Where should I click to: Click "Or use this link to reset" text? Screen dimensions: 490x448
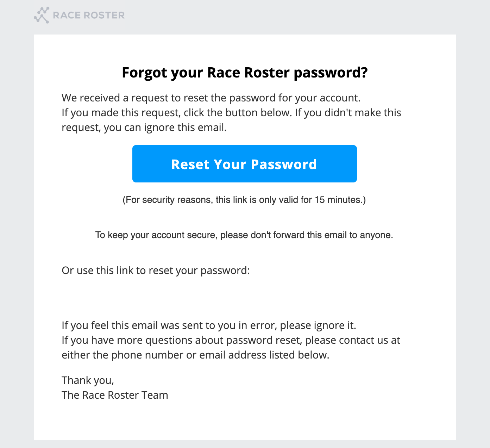click(156, 270)
